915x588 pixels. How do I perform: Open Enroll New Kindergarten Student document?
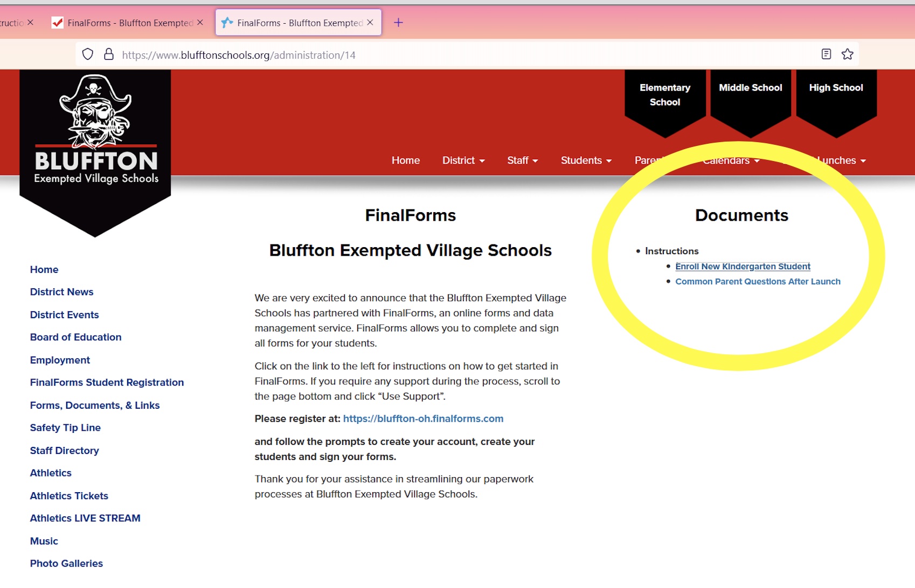[743, 267]
